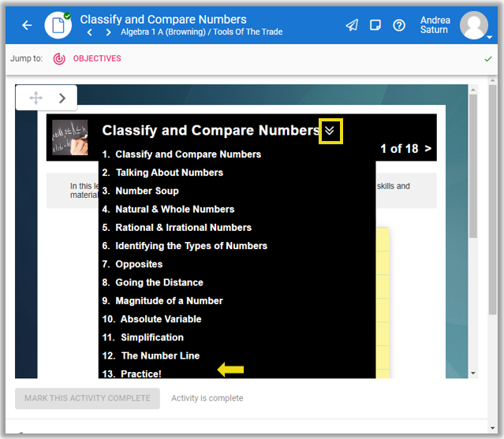Open the help question mark icon
Viewport: 504px width, 439px height.
pyautogui.click(x=399, y=25)
